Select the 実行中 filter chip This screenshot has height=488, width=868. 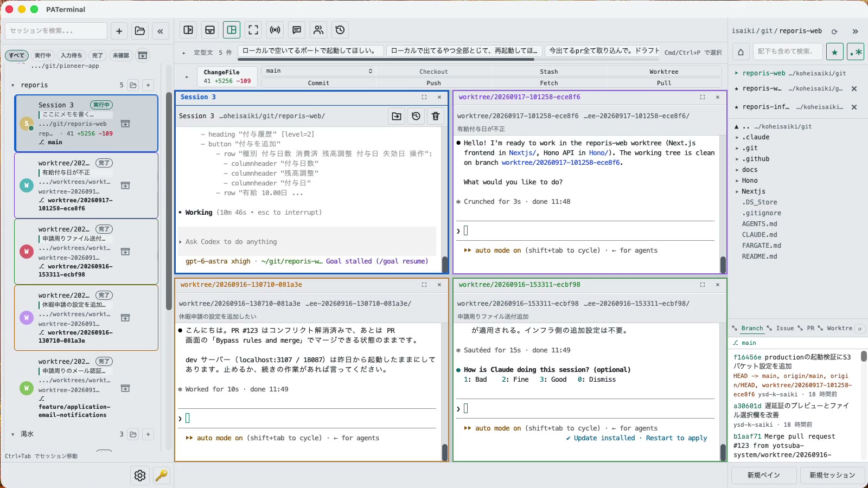43,55
